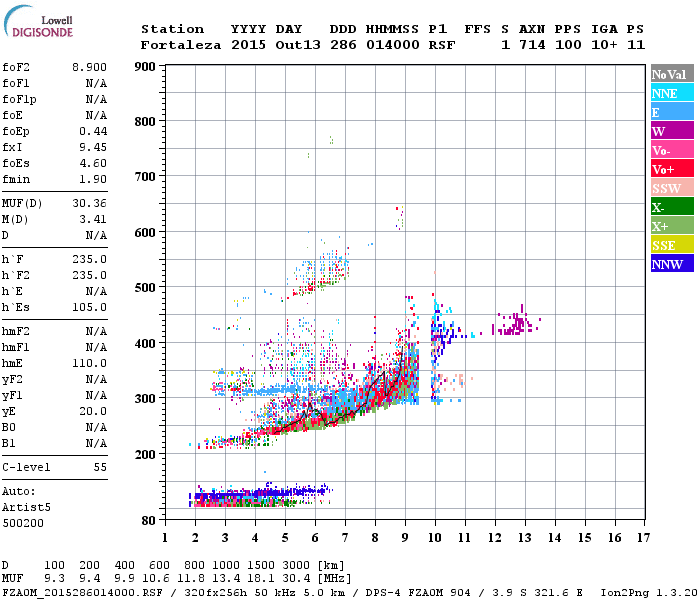700x600 pixels.
Task: Click the AXN value 714
Action: click(x=532, y=45)
